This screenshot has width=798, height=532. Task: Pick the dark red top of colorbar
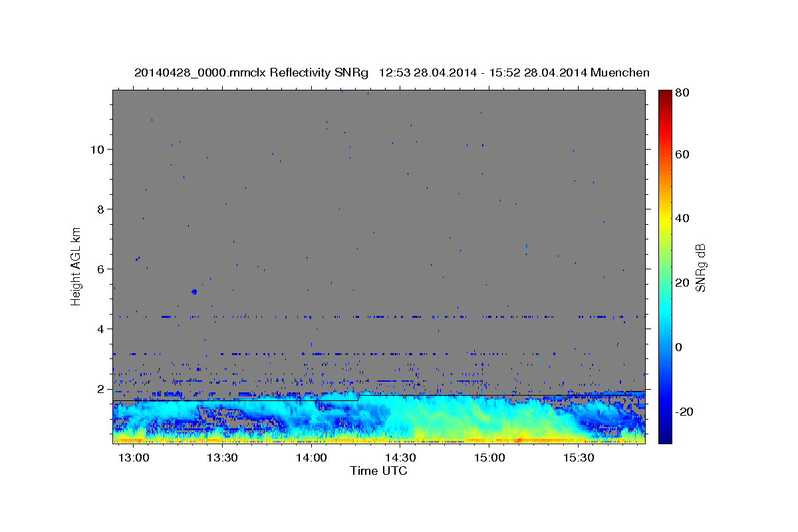[665, 94]
